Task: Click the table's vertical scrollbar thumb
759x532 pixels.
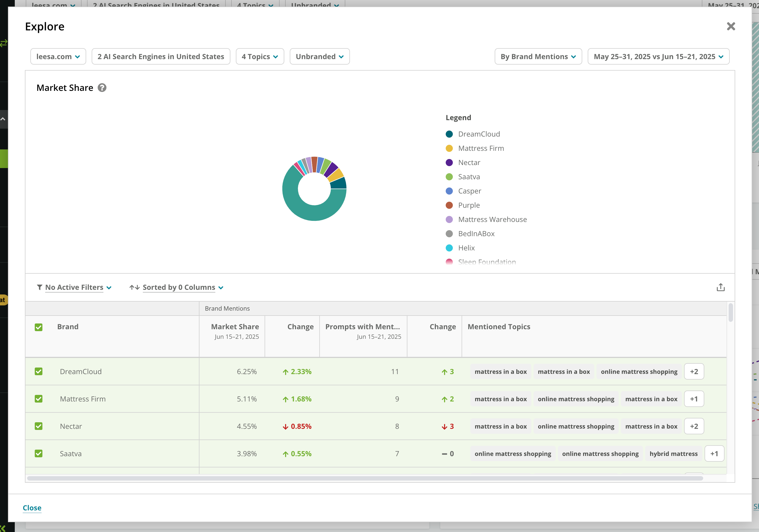Action: coord(731,313)
